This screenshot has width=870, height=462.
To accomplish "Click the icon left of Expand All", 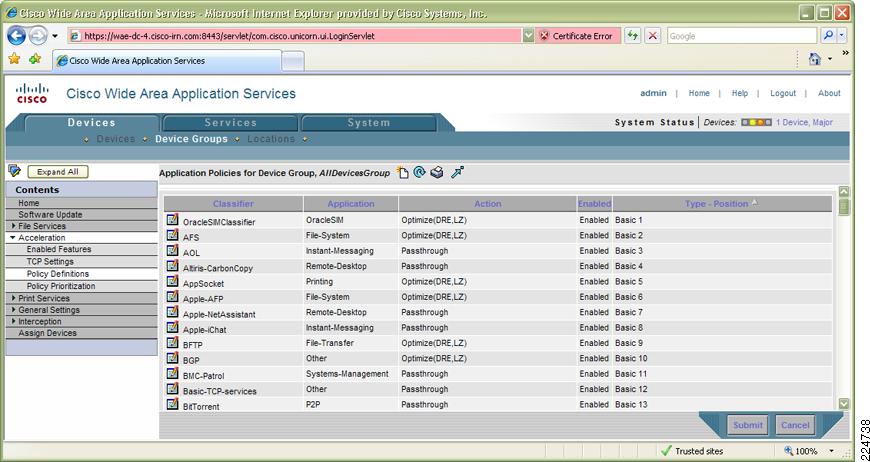I will click(x=14, y=171).
